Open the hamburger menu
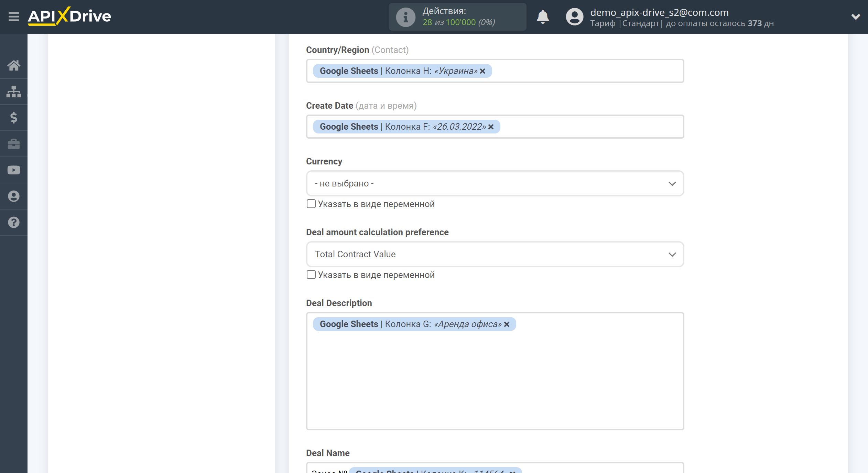This screenshot has height=473, width=868. coord(14,16)
